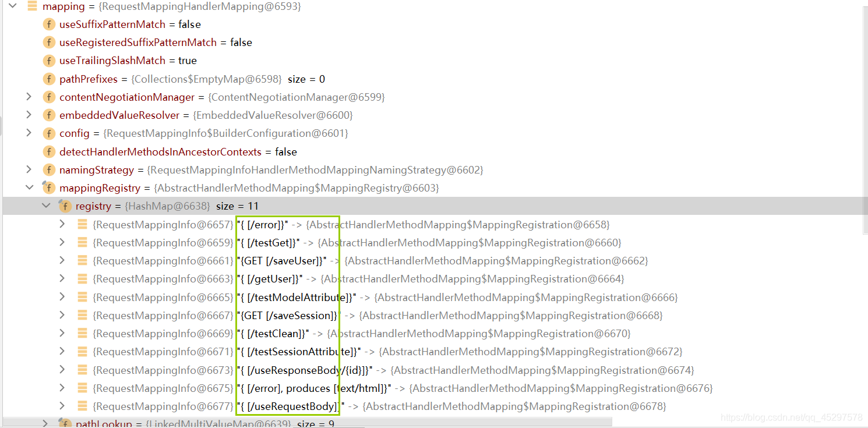Expand the /useResponseBody/{id} entry arrow
This screenshot has width=868, height=428.
tap(62, 370)
